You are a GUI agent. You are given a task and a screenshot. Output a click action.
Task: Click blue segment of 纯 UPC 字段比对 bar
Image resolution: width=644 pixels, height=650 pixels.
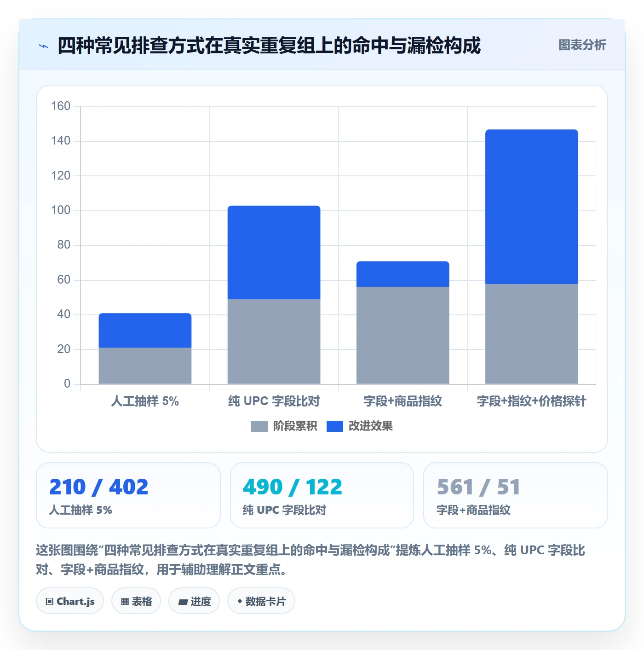274,253
